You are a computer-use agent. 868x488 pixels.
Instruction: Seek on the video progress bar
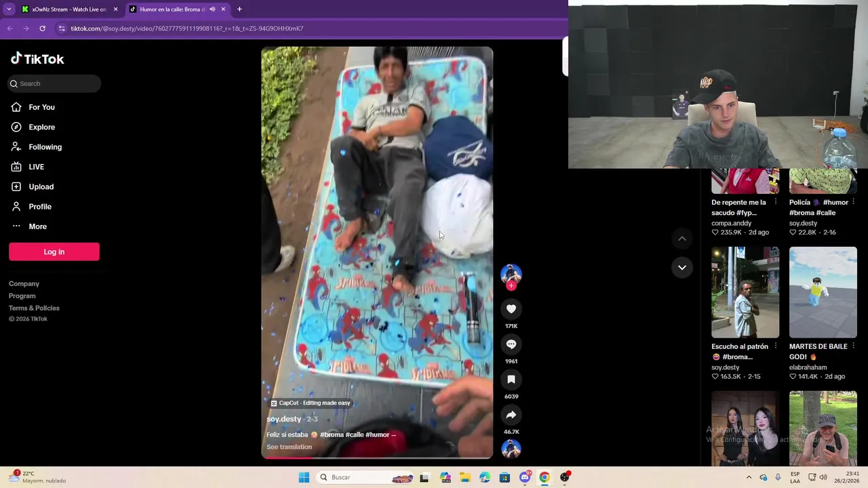377,457
